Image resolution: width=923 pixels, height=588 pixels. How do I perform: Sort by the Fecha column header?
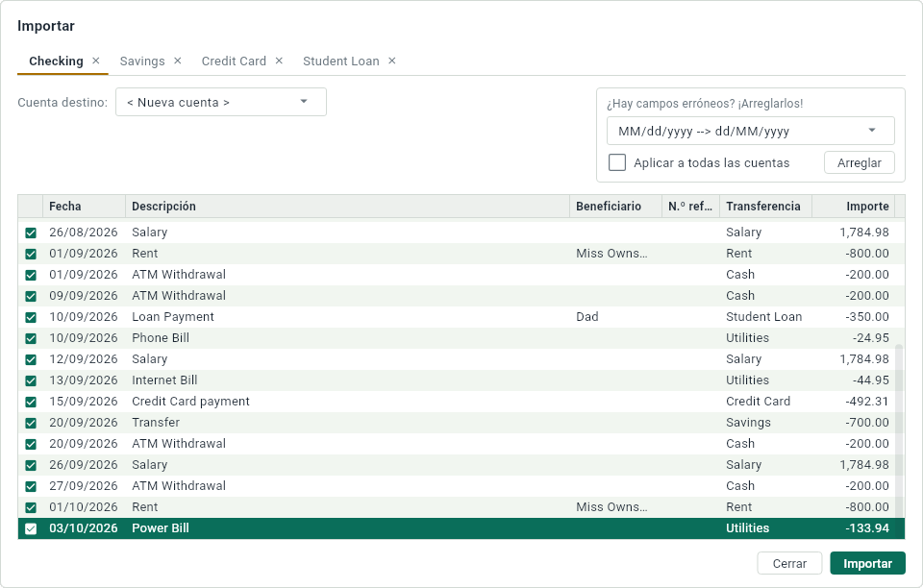(x=84, y=207)
